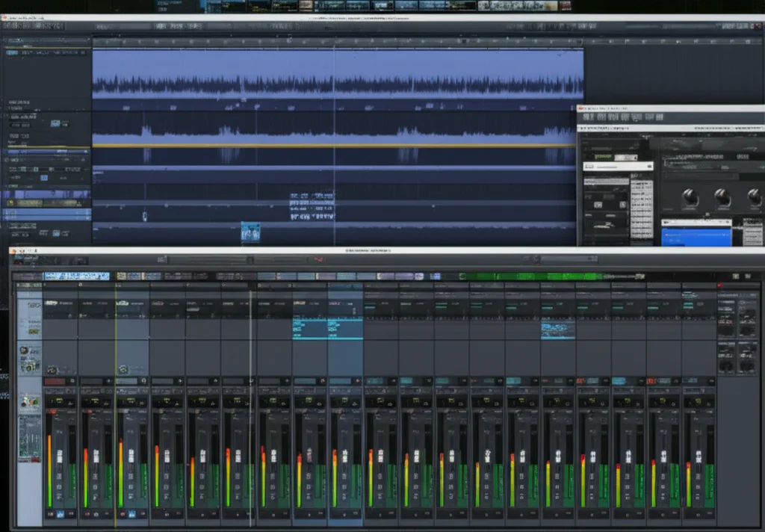Open bottom-right knob module in mixer's right panel
This screenshot has width=765, height=532.
[747, 358]
